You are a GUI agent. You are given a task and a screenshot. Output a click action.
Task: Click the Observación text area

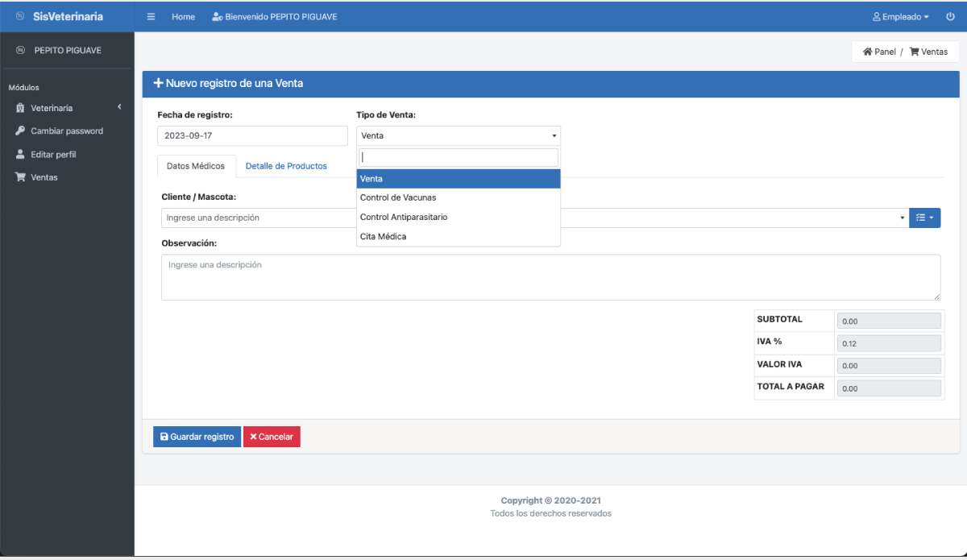tap(550, 277)
